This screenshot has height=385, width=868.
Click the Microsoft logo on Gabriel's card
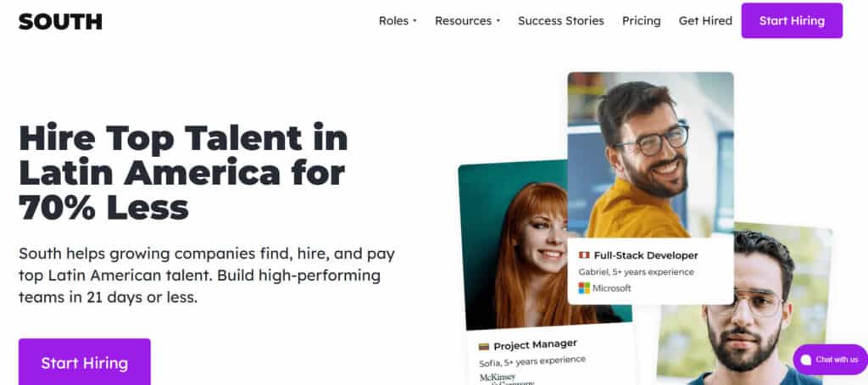tap(604, 288)
